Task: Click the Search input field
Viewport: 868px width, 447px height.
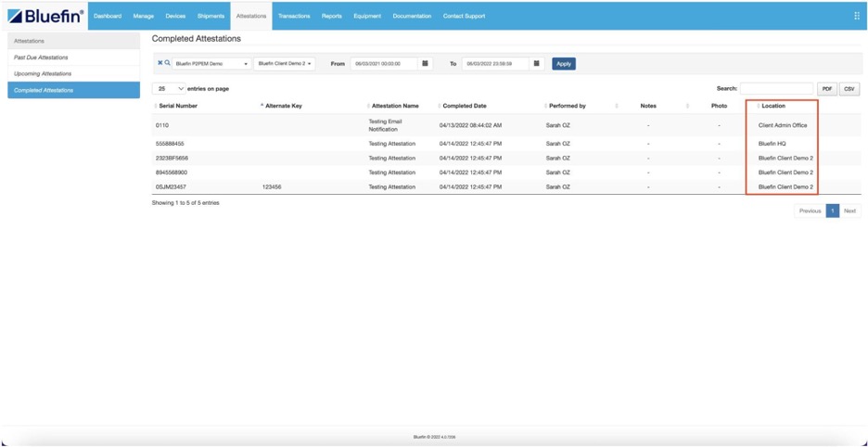Action: tap(777, 89)
